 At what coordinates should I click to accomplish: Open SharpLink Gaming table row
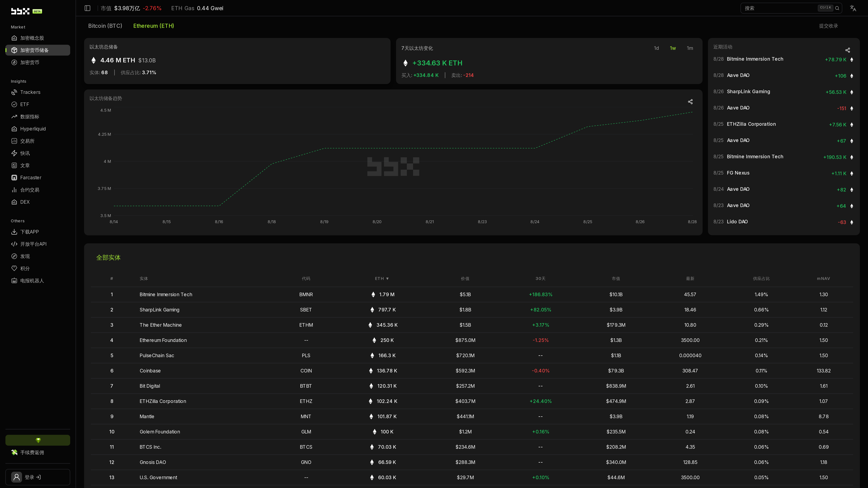coord(472,310)
